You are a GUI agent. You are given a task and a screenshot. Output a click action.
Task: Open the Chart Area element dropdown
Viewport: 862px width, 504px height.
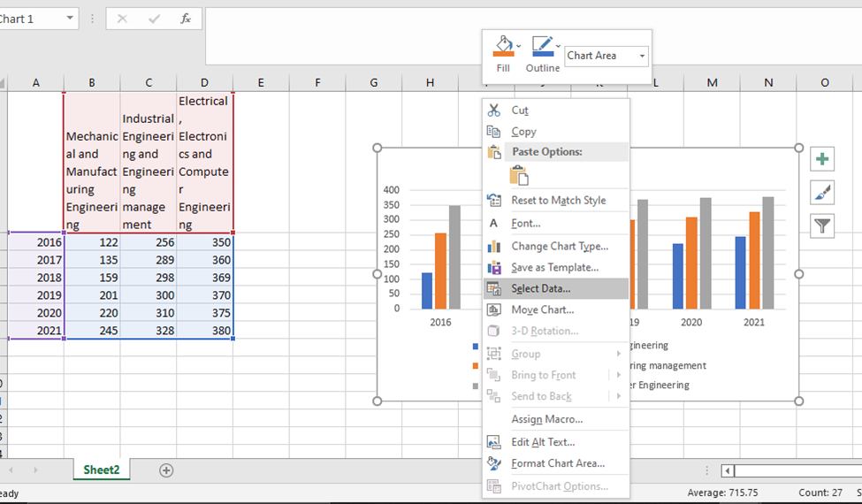tap(642, 56)
